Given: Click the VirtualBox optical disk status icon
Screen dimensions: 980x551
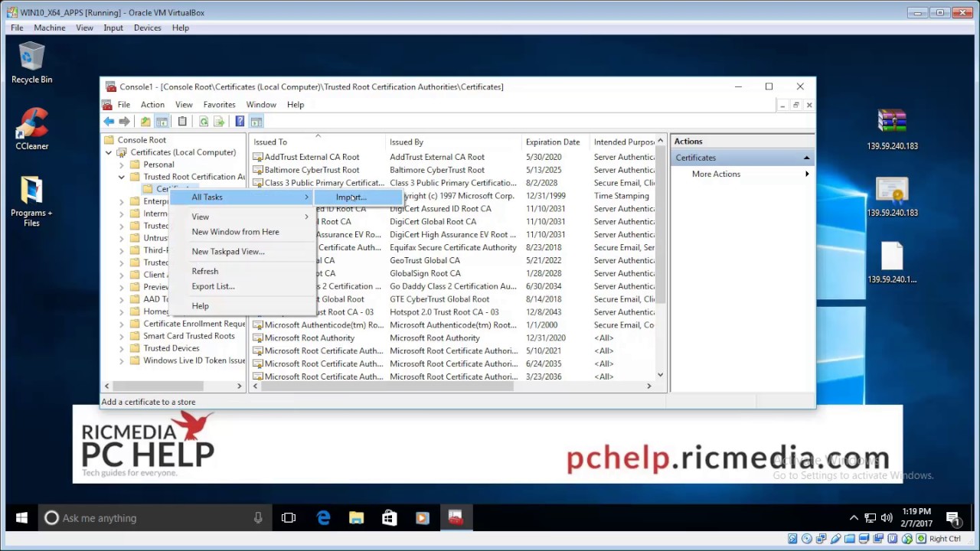Looking at the screenshot, I should tap(808, 539).
